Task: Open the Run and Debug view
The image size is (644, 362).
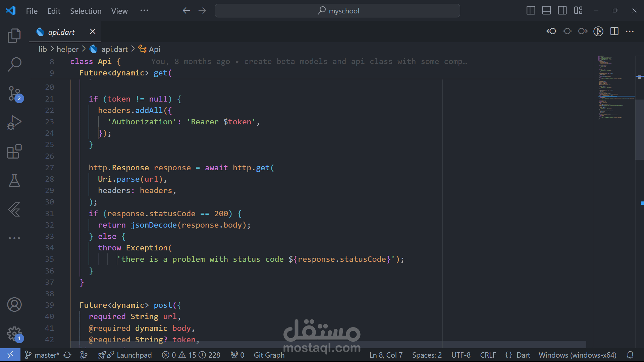Action: coord(14,123)
